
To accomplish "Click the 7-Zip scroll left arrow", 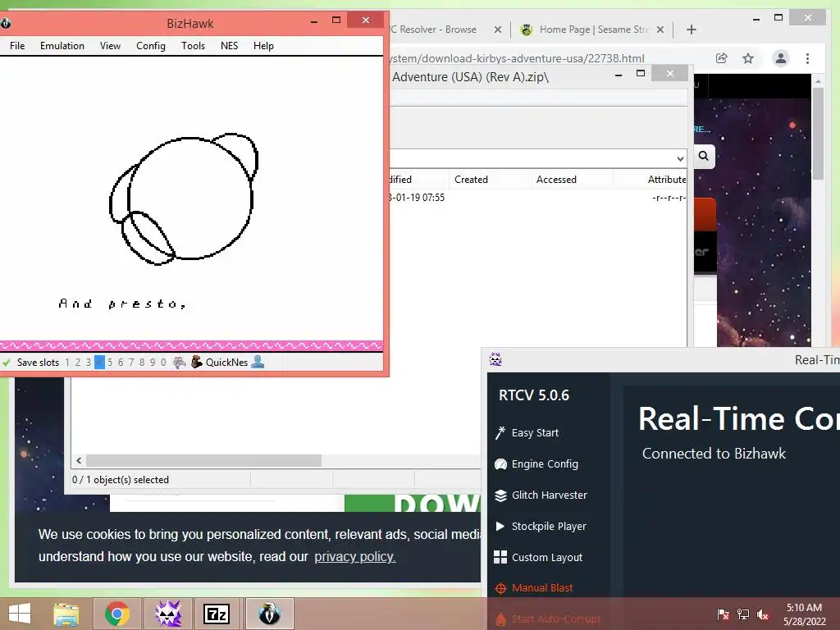I will (x=79, y=461).
